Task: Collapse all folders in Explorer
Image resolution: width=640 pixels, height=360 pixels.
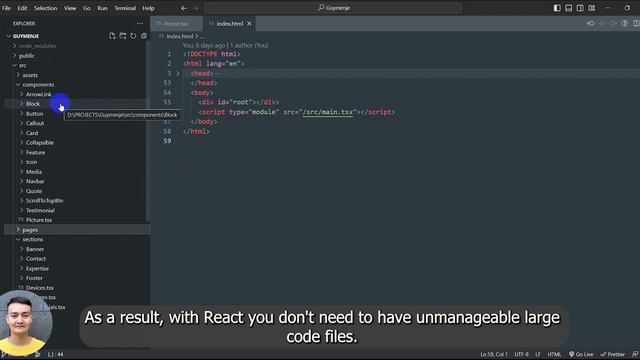Action: [144, 36]
